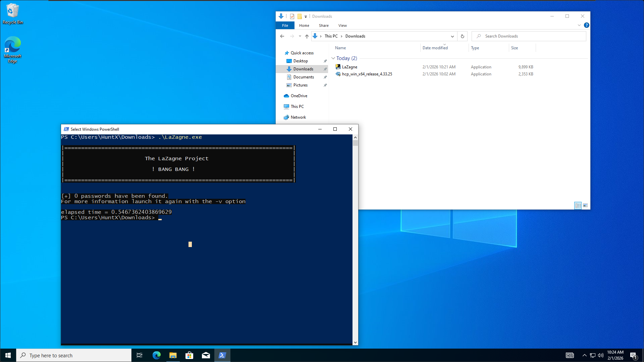Maximize the PowerShell window

click(335, 129)
